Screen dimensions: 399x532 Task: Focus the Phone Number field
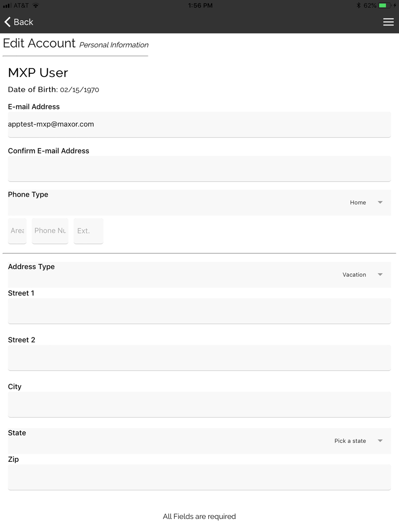(x=50, y=231)
